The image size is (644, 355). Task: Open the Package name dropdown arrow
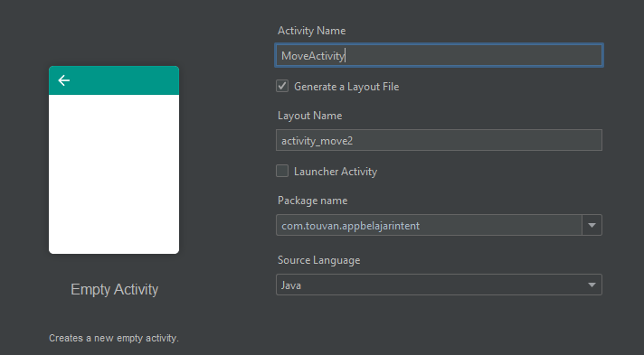[x=592, y=225]
